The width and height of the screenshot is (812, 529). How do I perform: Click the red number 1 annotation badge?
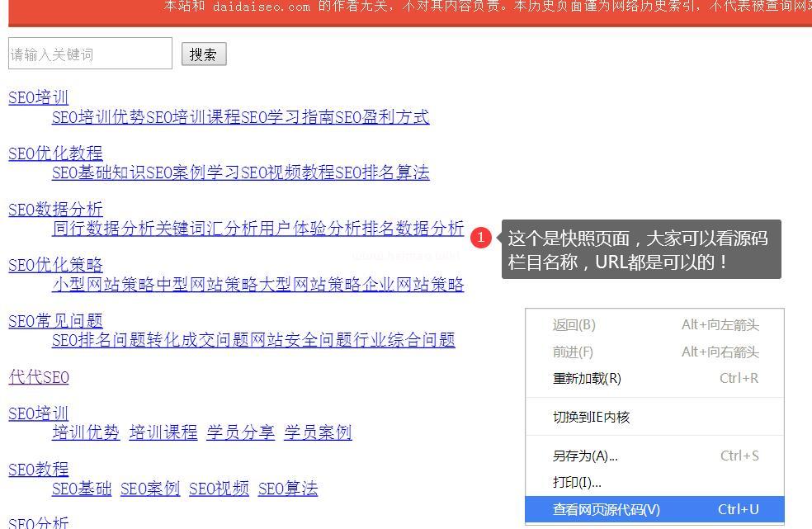point(481,239)
